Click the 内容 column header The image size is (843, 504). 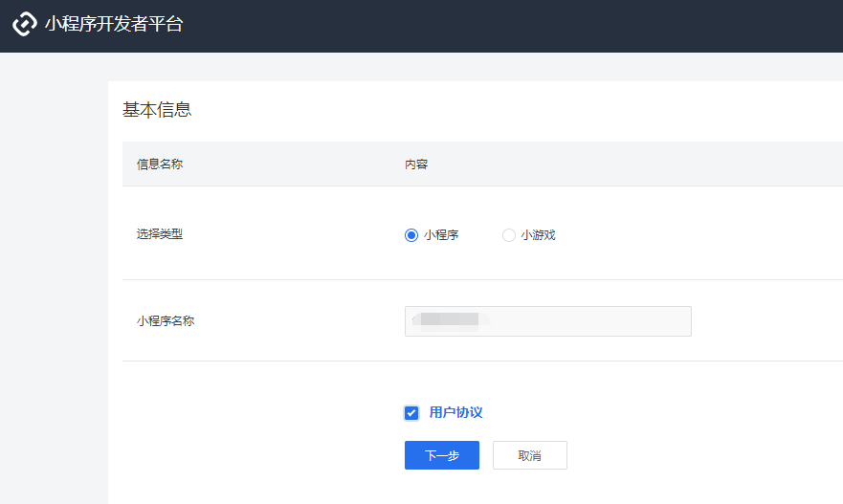click(x=416, y=164)
